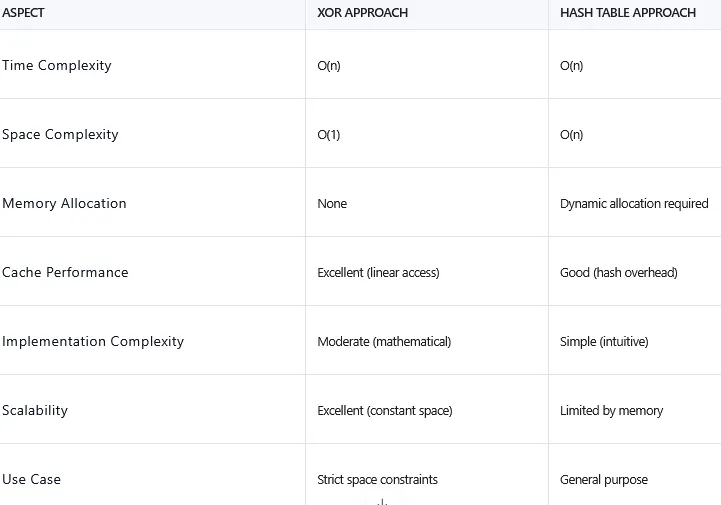Click the XOR APPROACH column header
This screenshot has height=505, width=721.
point(362,13)
